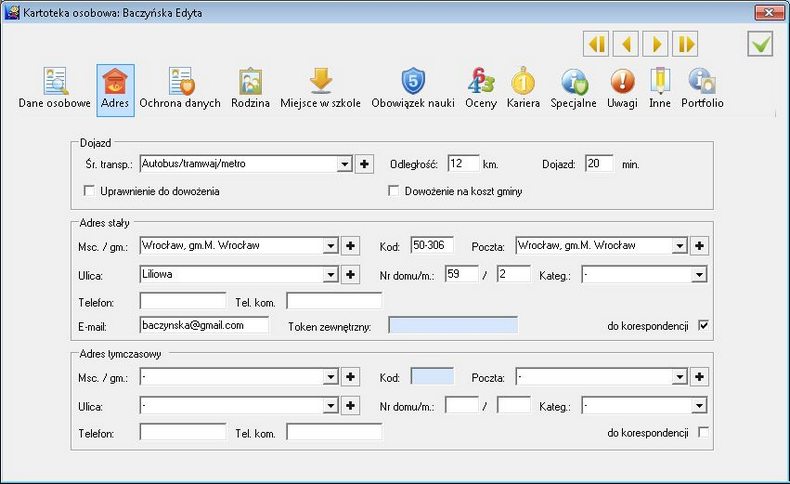
Task: Expand the Śr. transp. dropdown
Action: [345, 164]
